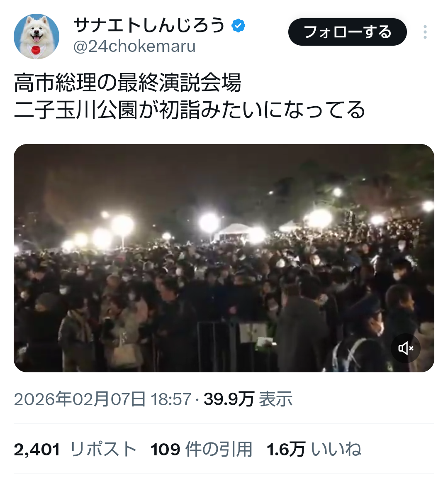View the 2,401 リポスト reposts list
The image size is (448, 484).
pyautogui.click(x=75, y=450)
